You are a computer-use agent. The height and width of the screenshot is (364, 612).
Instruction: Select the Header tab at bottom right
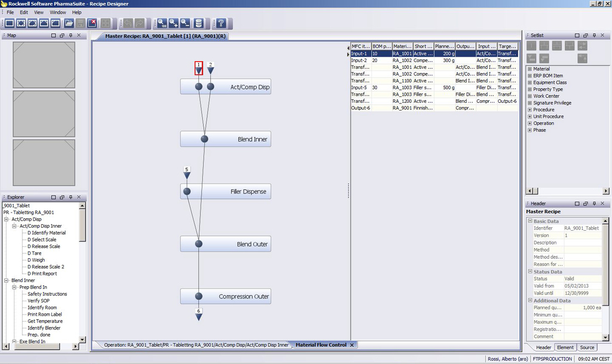(x=543, y=347)
